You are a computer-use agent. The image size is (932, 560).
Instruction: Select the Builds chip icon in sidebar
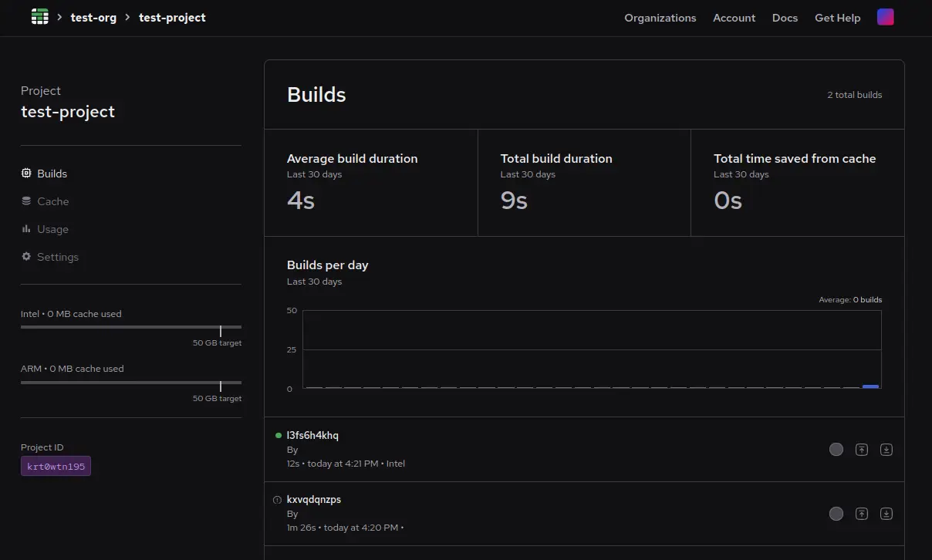pos(25,174)
